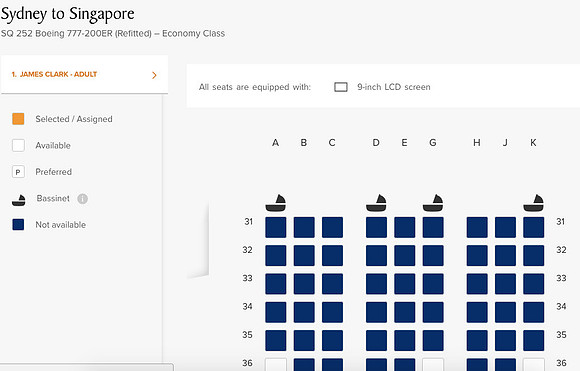Click unavailable seat 36B
This screenshot has height=371, width=580.
click(304, 364)
